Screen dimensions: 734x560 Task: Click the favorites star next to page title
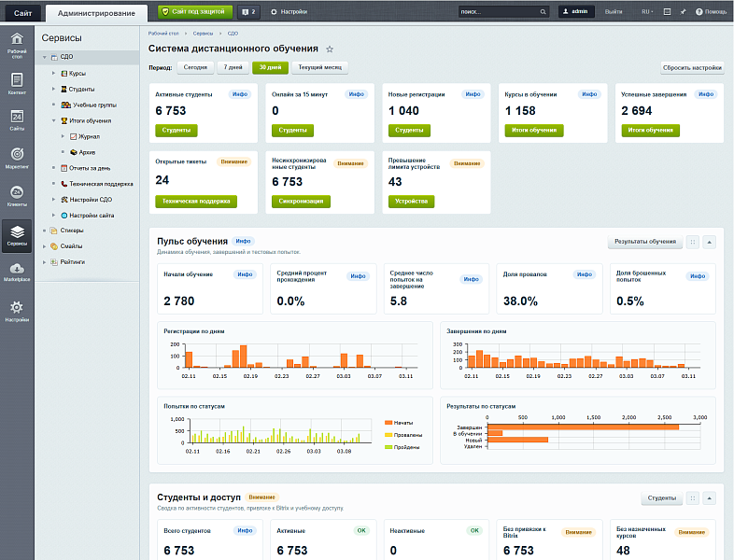pos(330,49)
